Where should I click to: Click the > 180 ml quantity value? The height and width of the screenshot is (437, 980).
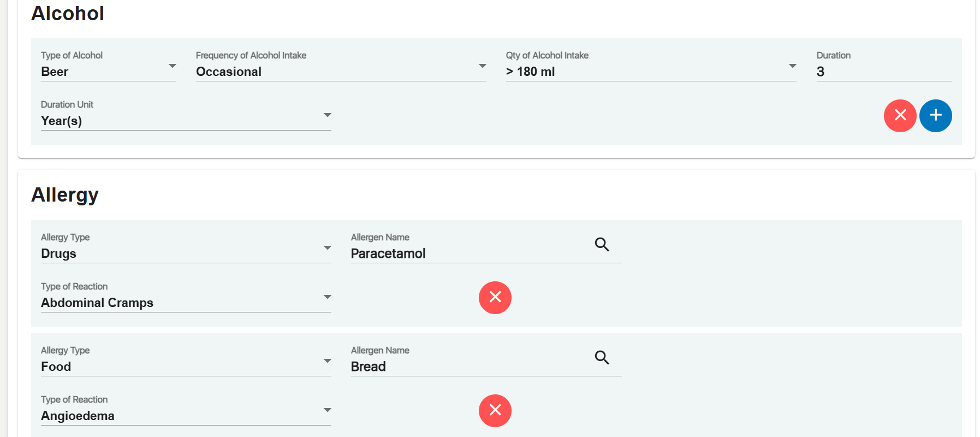(530, 72)
